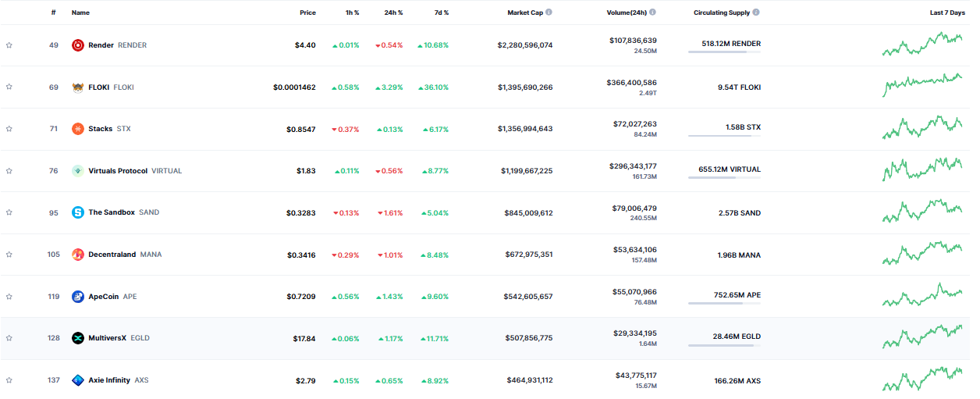Open MultiversX 7-day sparkline chart
Viewport: 980px width, 399px height.
point(922,337)
